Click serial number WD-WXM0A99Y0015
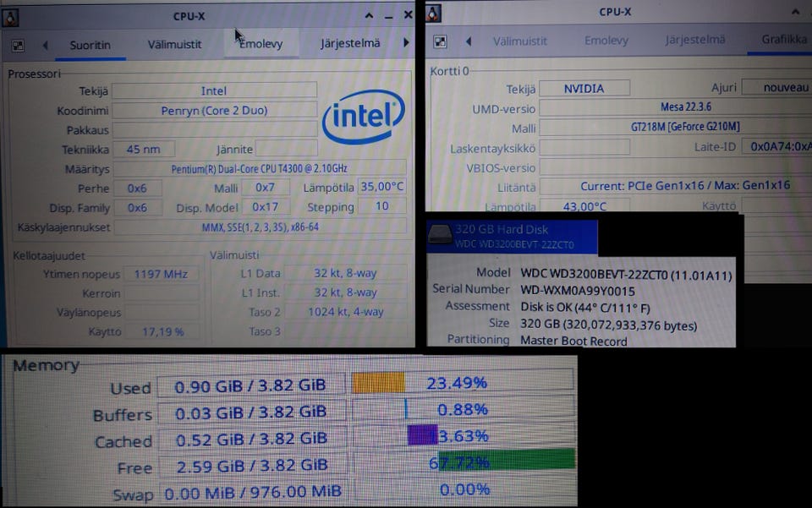 click(x=578, y=292)
